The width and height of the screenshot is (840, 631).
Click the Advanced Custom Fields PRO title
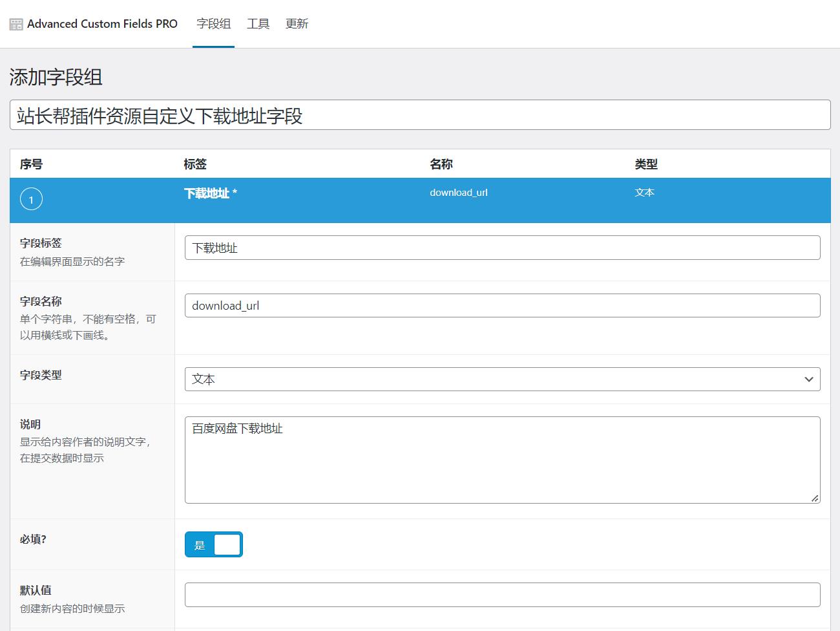102,24
